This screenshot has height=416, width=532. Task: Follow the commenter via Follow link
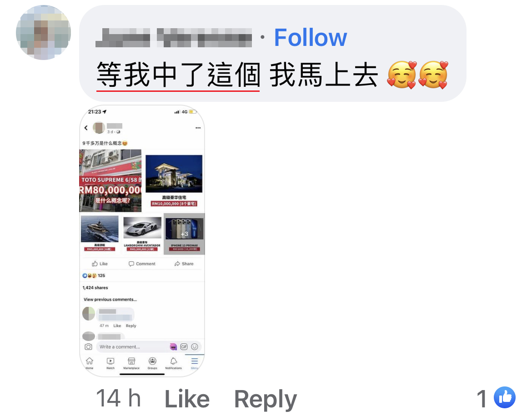(x=310, y=37)
